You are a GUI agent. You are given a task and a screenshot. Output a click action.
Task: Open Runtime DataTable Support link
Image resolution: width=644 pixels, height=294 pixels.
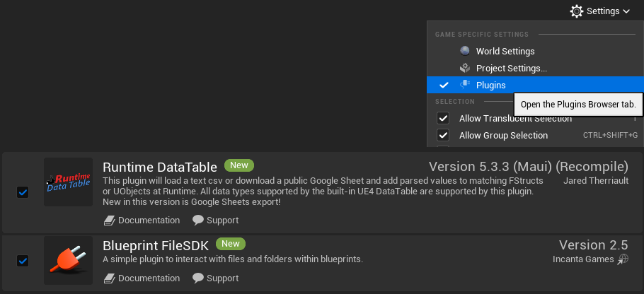point(216,220)
